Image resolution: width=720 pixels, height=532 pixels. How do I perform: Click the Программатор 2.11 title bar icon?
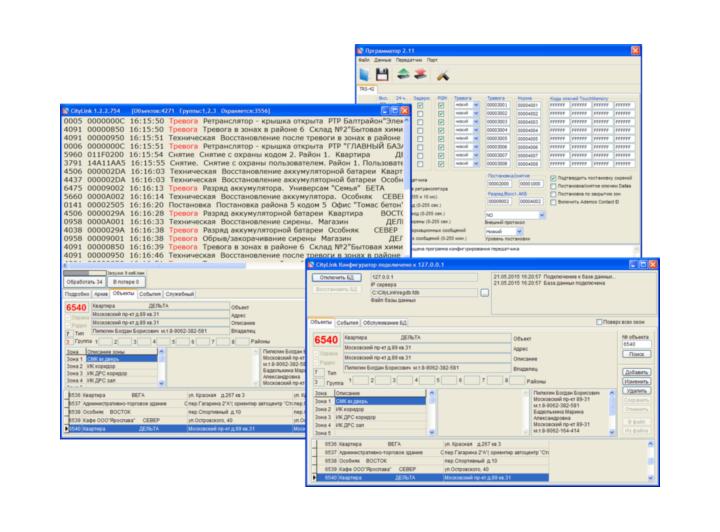click(x=362, y=49)
